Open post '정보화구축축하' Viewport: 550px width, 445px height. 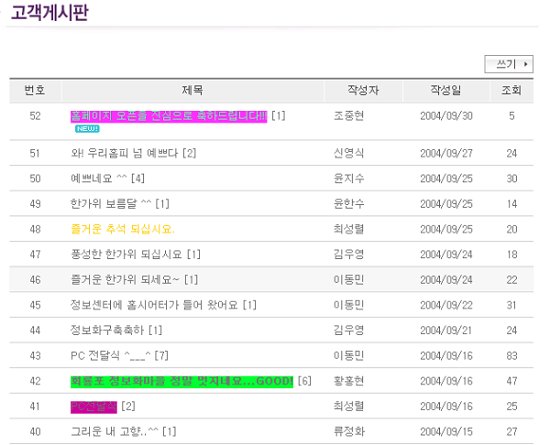[107, 330]
